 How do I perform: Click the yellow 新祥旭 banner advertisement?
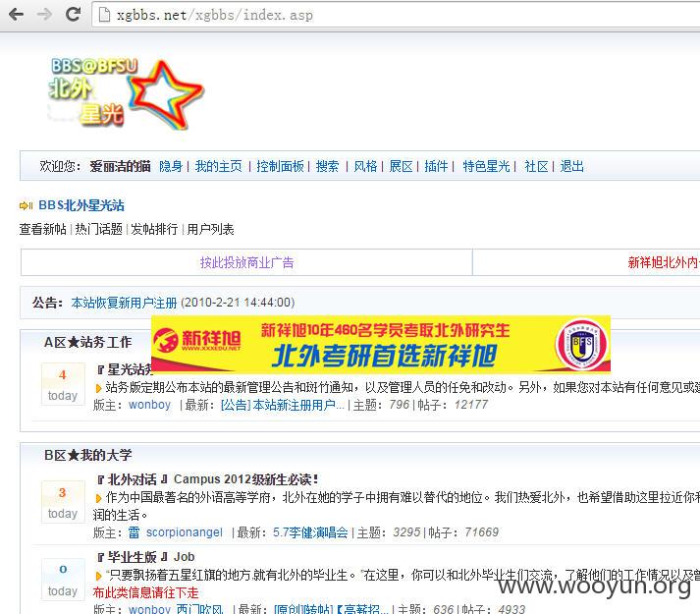coord(380,344)
